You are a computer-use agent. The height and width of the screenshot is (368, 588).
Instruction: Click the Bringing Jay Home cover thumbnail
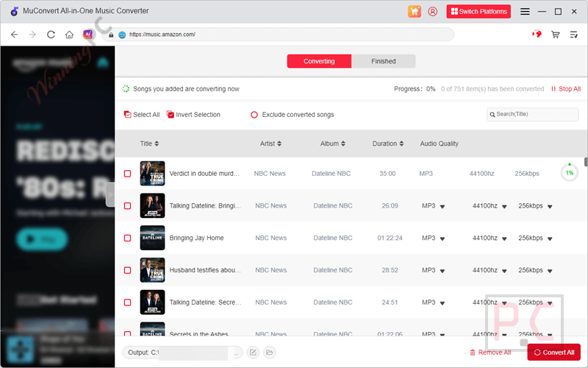[152, 238]
